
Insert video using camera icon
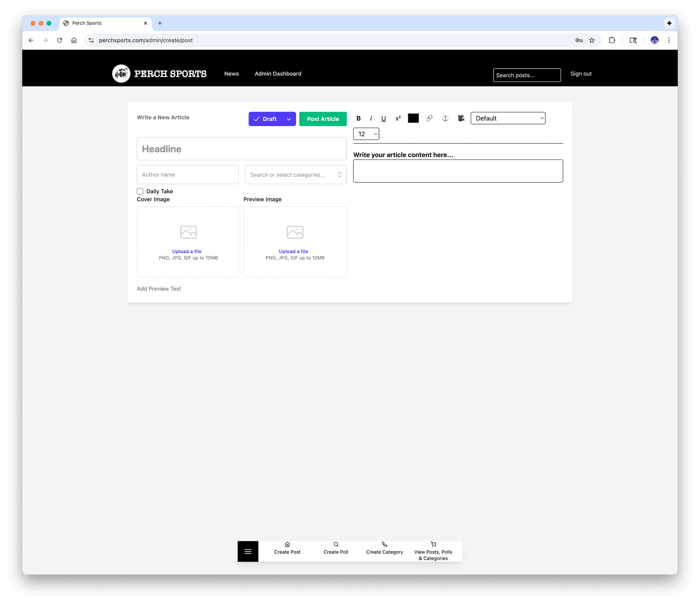pyautogui.click(x=461, y=118)
